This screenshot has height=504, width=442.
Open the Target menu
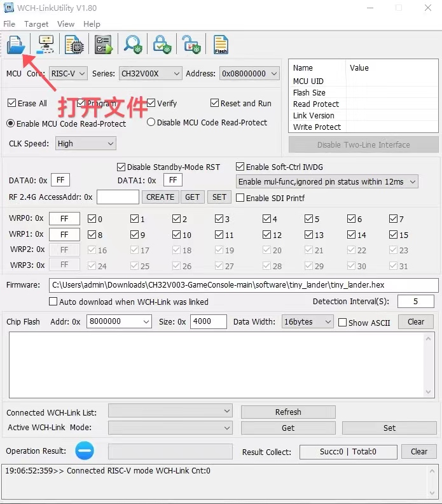tap(36, 24)
